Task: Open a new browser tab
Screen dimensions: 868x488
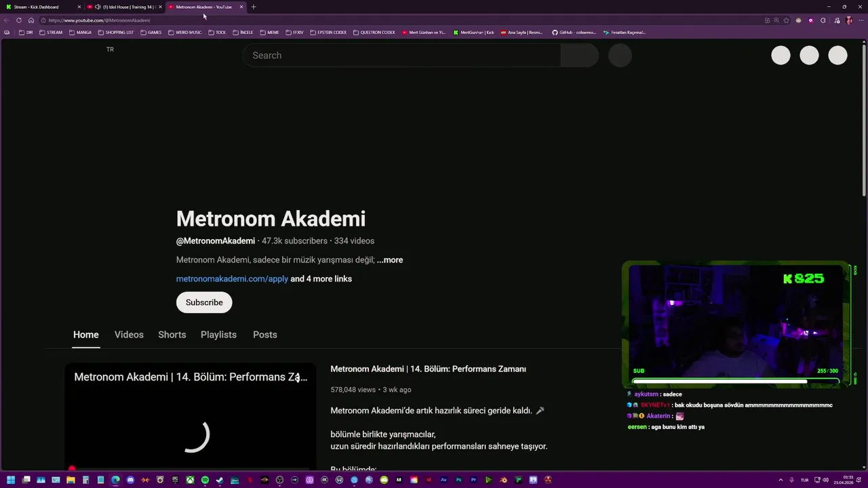Action: coord(254,7)
